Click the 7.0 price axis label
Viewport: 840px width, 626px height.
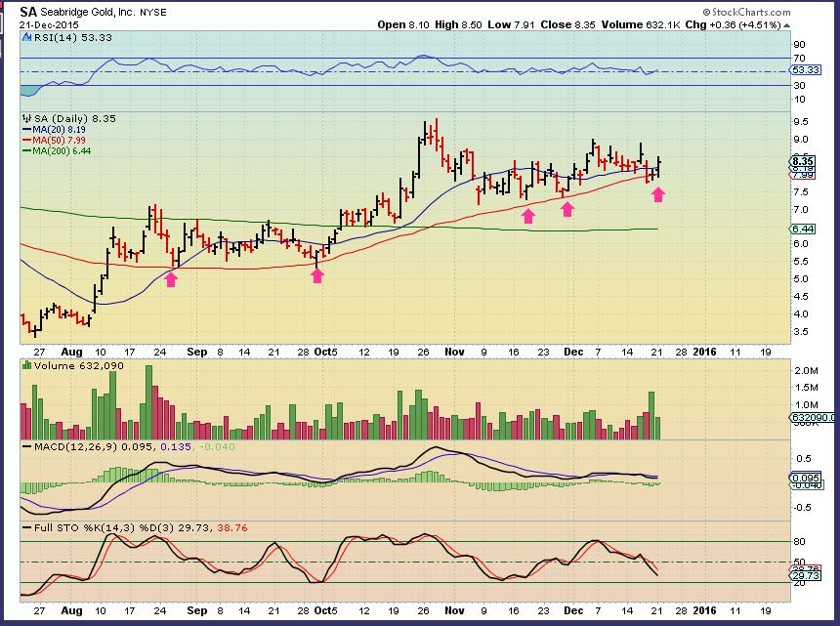pos(801,210)
